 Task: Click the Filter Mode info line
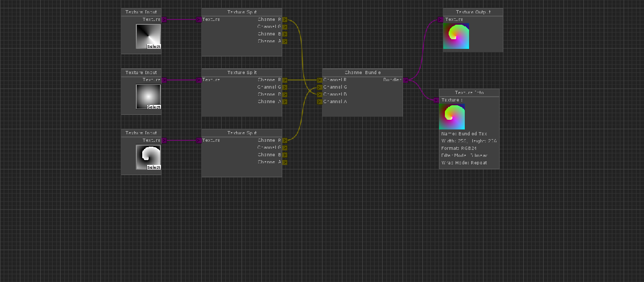[x=464, y=155]
